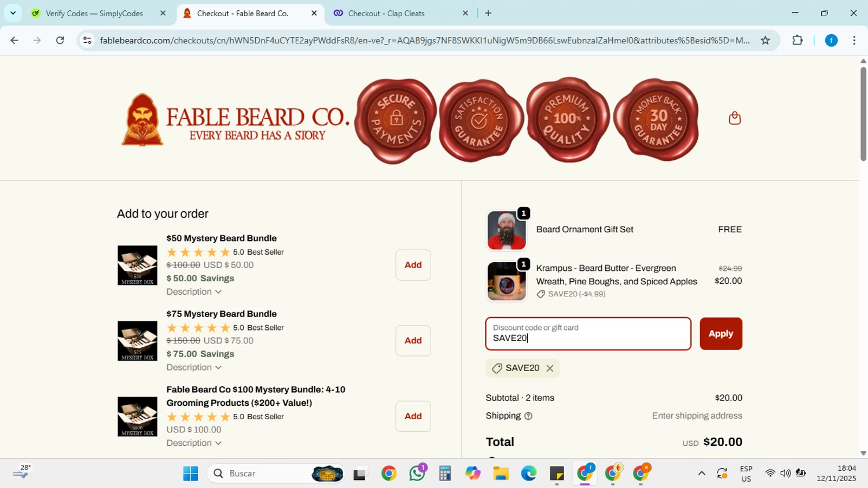Bookmark this page with the star icon
Viewport: 868px width, 488px height.
click(765, 40)
